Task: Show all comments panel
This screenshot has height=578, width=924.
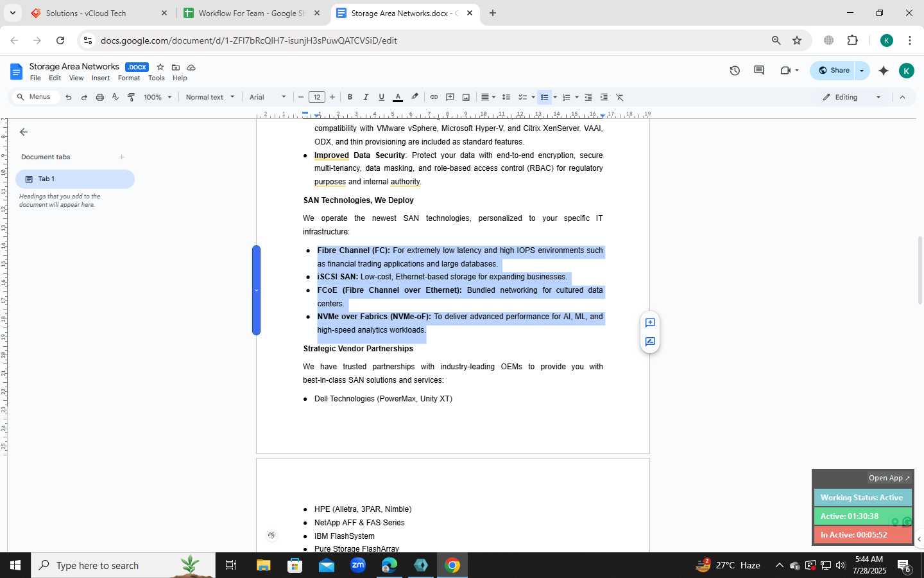Action: point(759,71)
